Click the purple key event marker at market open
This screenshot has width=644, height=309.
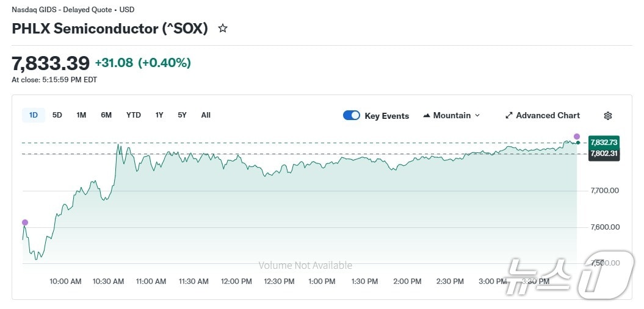tap(24, 222)
